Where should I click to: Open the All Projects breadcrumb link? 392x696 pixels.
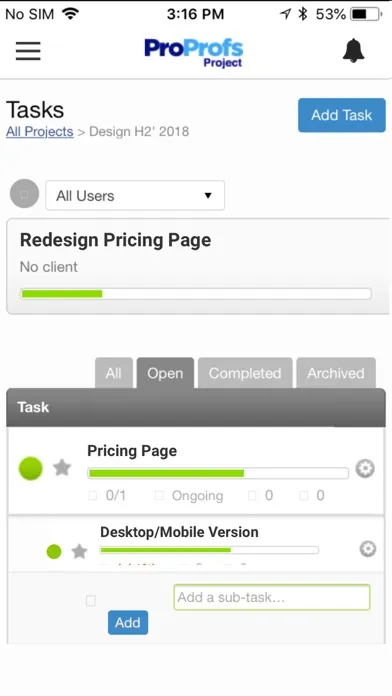[x=40, y=132]
